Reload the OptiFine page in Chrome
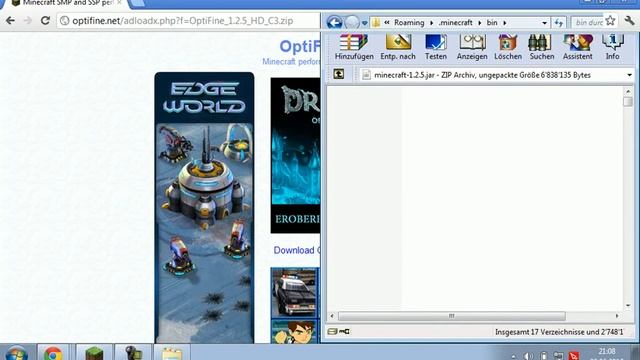The height and width of the screenshot is (360, 640). tap(45, 20)
